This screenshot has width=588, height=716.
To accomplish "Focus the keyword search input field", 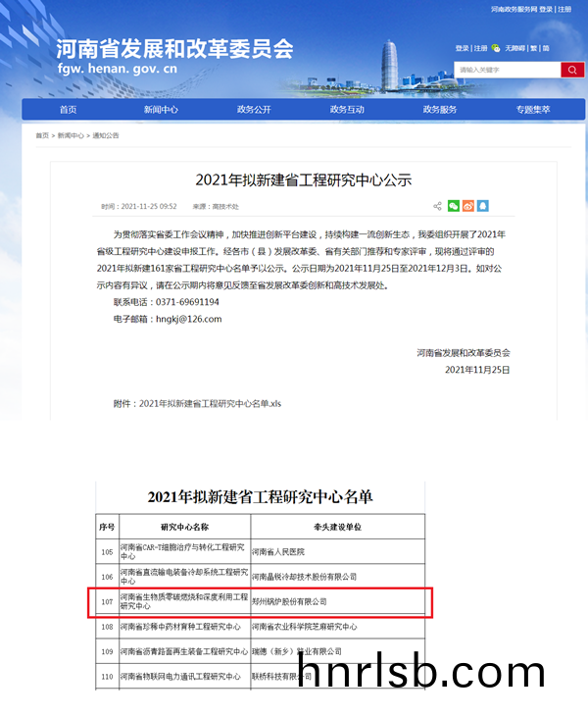I will pos(508,70).
